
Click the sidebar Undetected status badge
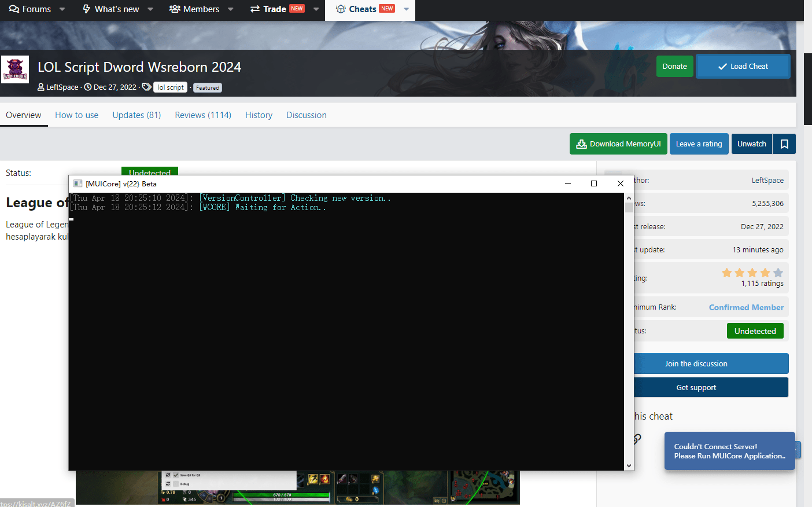click(x=755, y=331)
